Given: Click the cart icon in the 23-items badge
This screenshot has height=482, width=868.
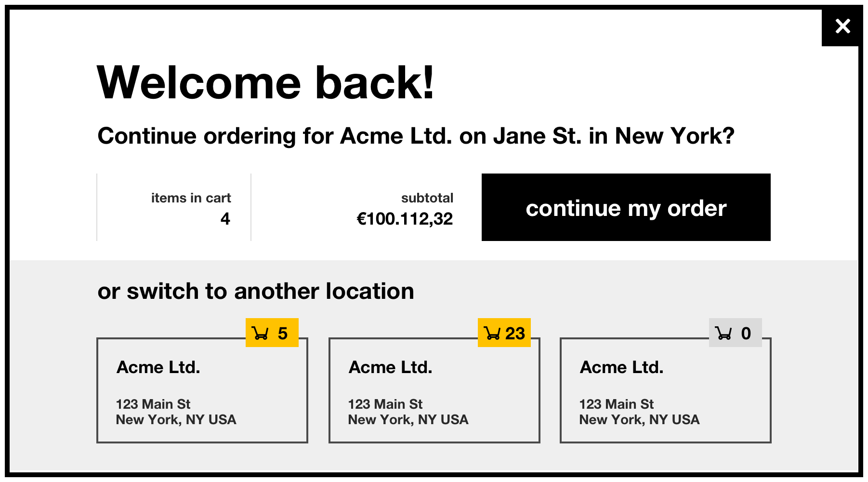Looking at the screenshot, I should [x=492, y=333].
